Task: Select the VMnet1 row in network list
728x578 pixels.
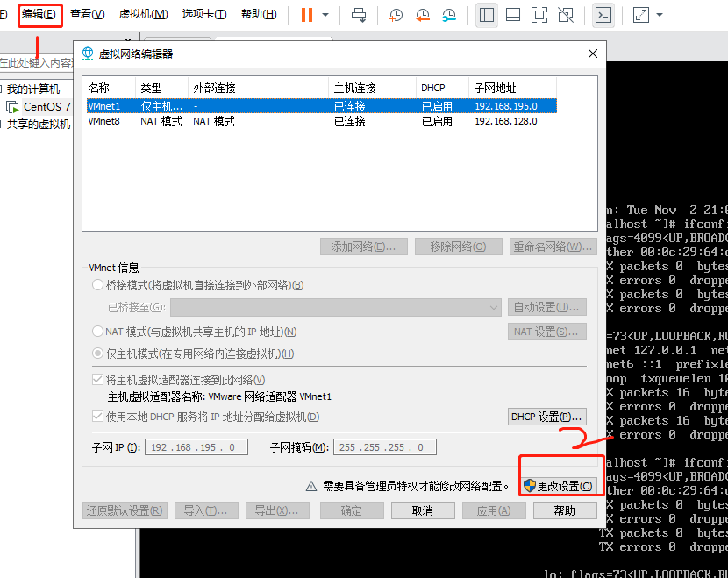Action: point(322,106)
